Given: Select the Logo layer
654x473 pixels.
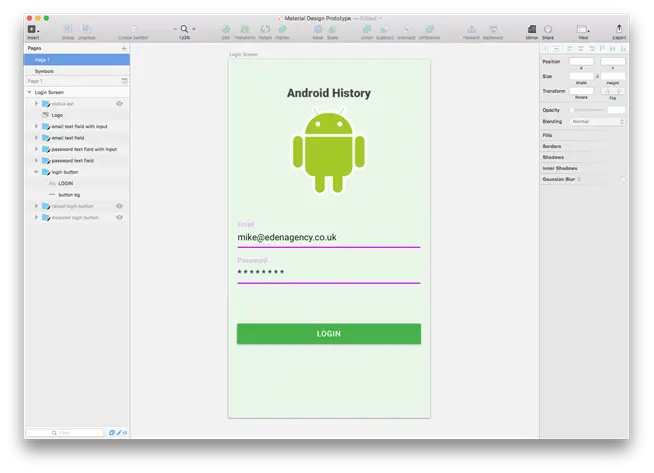Looking at the screenshot, I should coord(77,115).
